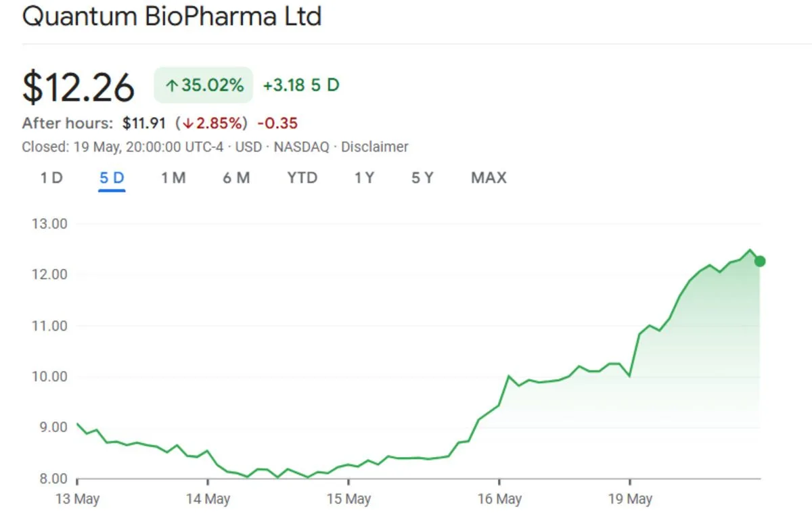This screenshot has height=528, width=812.
Task: Click the 19 May date marker
Action: pyautogui.click(x=631, y=500)
